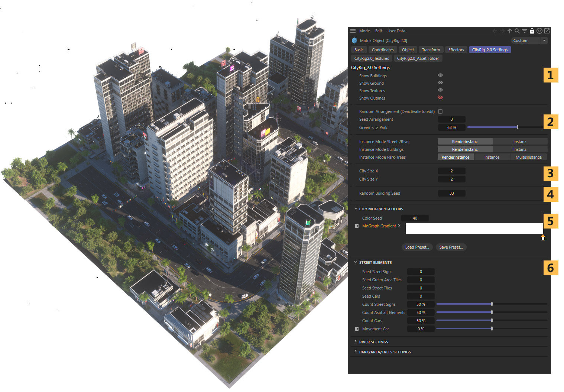The width and height of the screenshot is (564, 392).
Task: Set Streets/River instance mode to Instanz
Action: click(520, 142)
